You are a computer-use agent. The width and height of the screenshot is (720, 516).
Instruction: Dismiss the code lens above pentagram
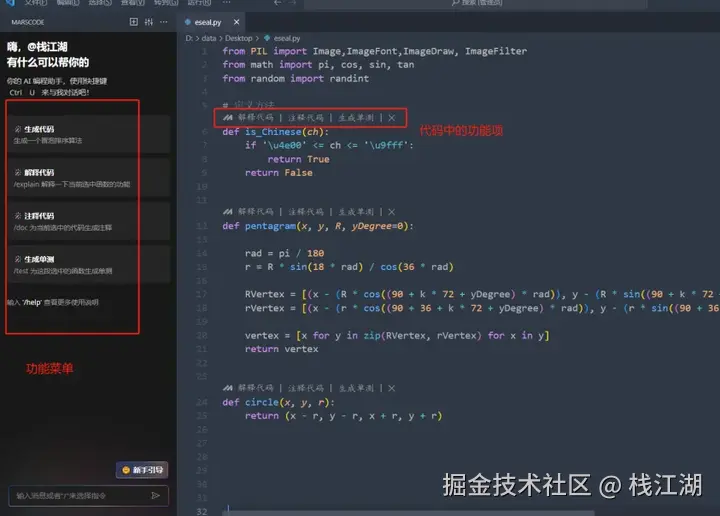(x=392, y=212)
